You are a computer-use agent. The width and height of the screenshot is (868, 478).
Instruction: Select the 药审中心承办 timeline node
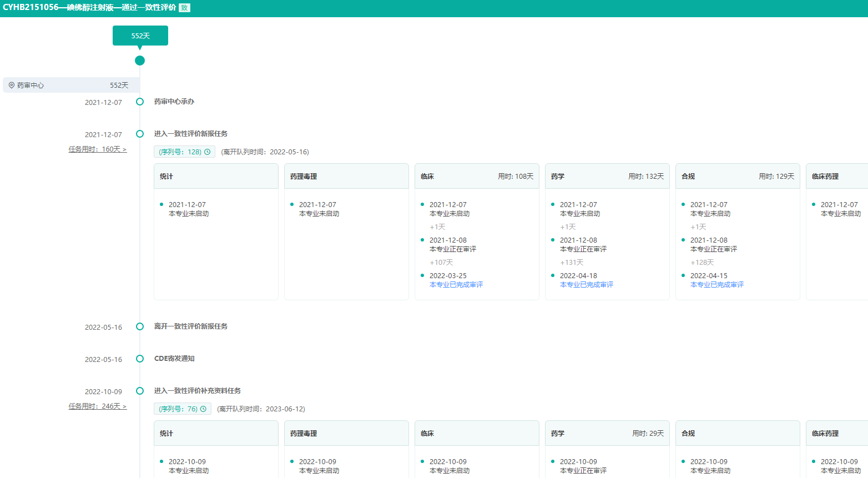[x=140, y=102]
